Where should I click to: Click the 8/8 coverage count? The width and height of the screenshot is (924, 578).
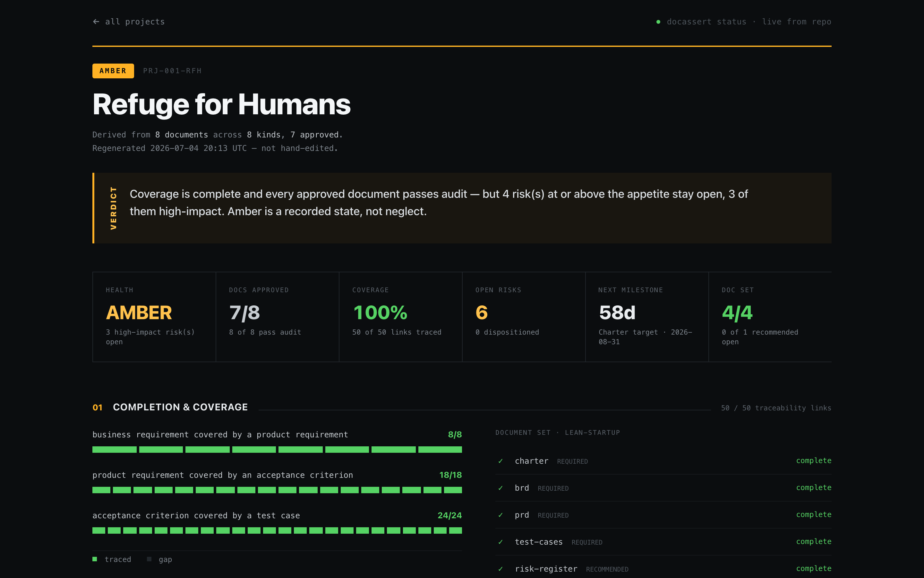tap(455, 435)
